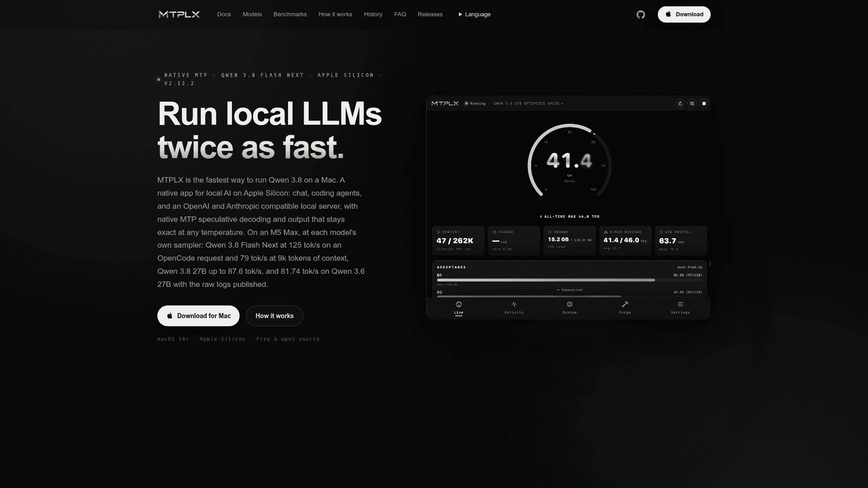Open Benchmarks in the navigation
This screenshot has height=488, width=868.
coord(290,14)
